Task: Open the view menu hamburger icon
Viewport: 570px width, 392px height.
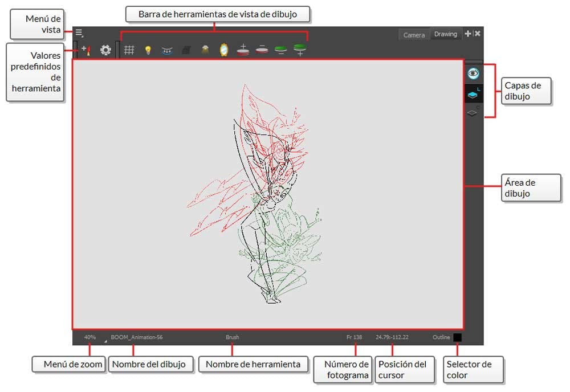Action: [79, 33]
